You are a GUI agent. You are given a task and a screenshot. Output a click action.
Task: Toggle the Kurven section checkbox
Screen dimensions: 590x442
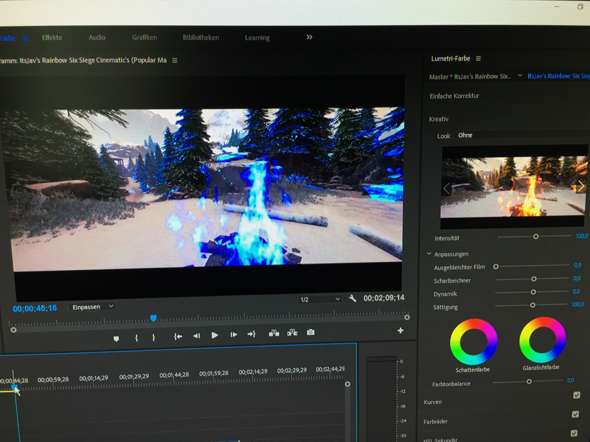[x=576, y=395]
